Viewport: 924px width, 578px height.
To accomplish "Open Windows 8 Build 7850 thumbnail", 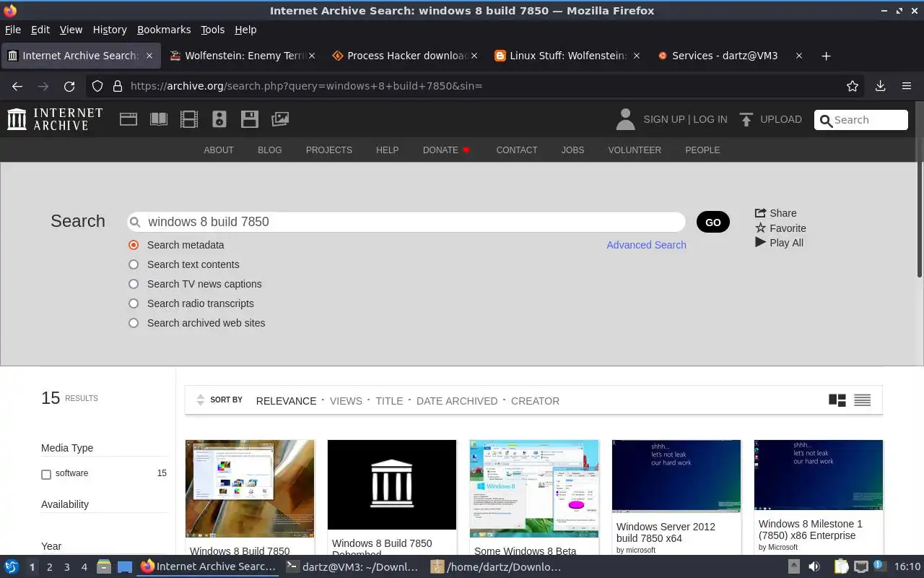I will point(250,488).
